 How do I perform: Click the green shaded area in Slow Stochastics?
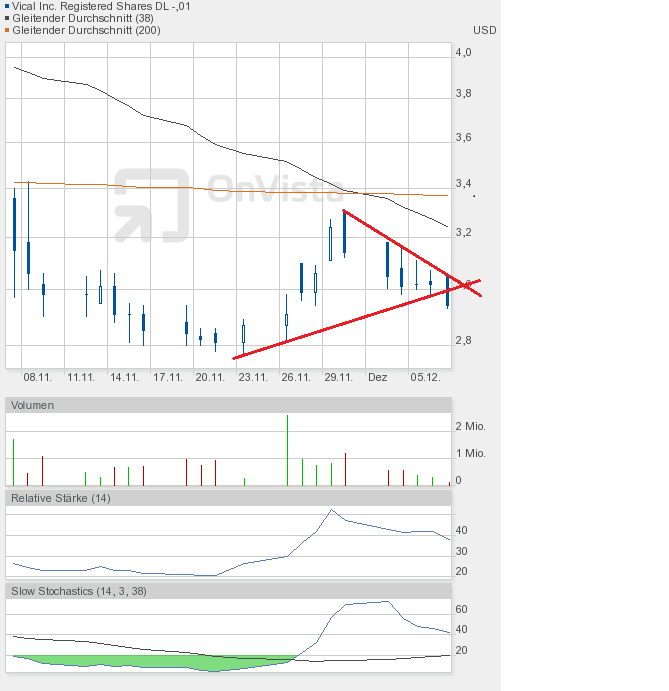tap(154, 662)
